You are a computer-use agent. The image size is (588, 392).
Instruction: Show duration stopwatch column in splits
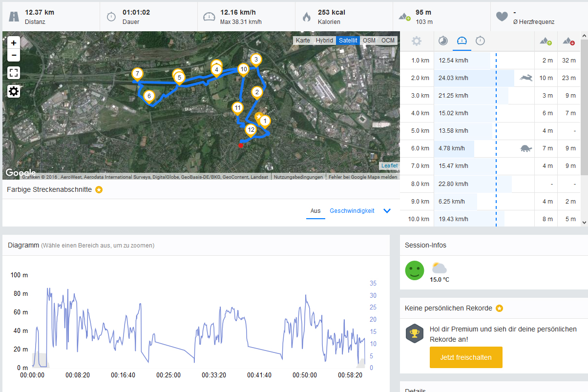click(x=480, y=41)
